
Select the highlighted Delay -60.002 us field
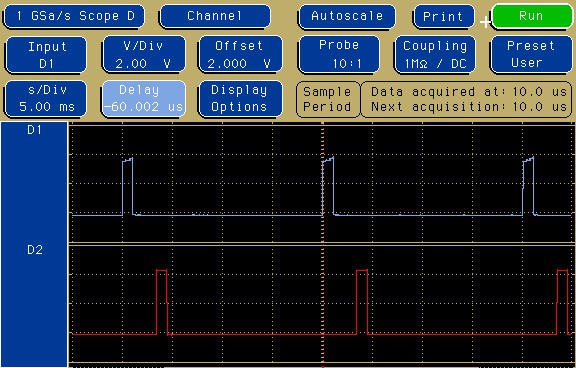(144, 99)
